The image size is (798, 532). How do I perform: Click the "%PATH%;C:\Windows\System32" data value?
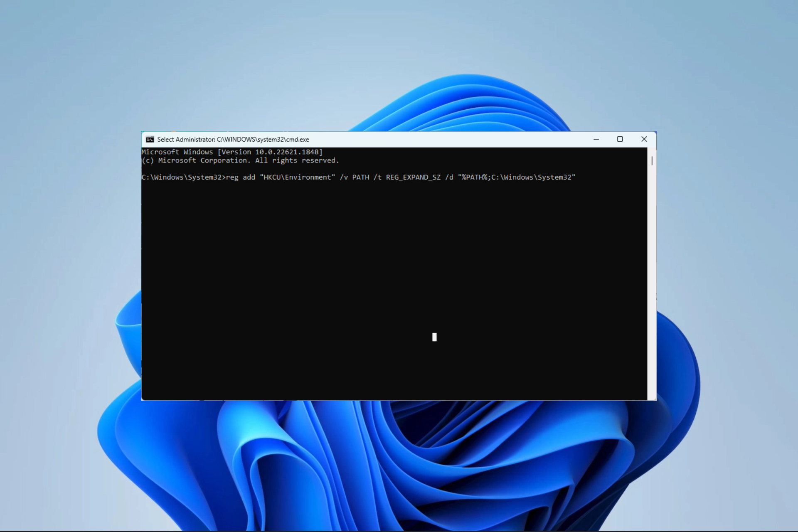[x=517, y=177]
